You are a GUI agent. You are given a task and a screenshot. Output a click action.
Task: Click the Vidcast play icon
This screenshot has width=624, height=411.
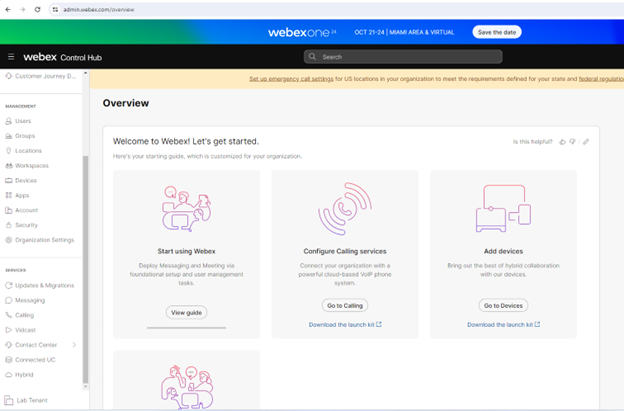pyautogui.click(x=8, y=330)
